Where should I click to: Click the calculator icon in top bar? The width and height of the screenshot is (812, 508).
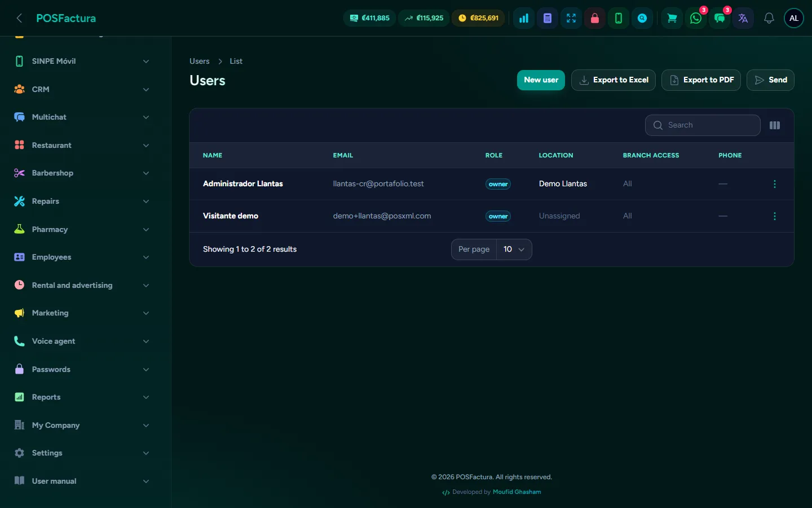tap(548, 18)
